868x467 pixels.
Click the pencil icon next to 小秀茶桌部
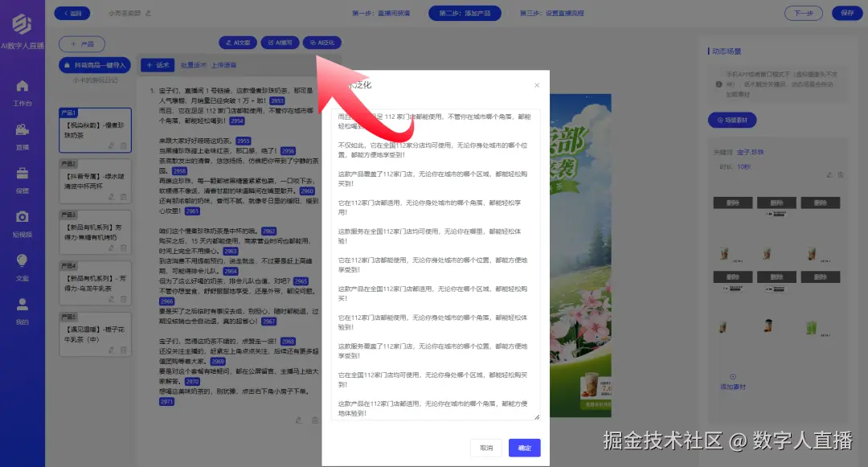point(149,14)
